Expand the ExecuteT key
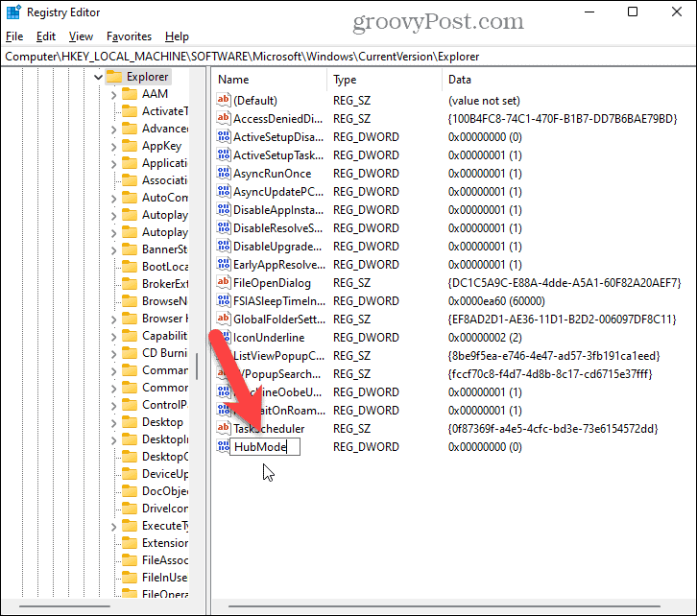 pyautogui.click(x=114, y=527)
